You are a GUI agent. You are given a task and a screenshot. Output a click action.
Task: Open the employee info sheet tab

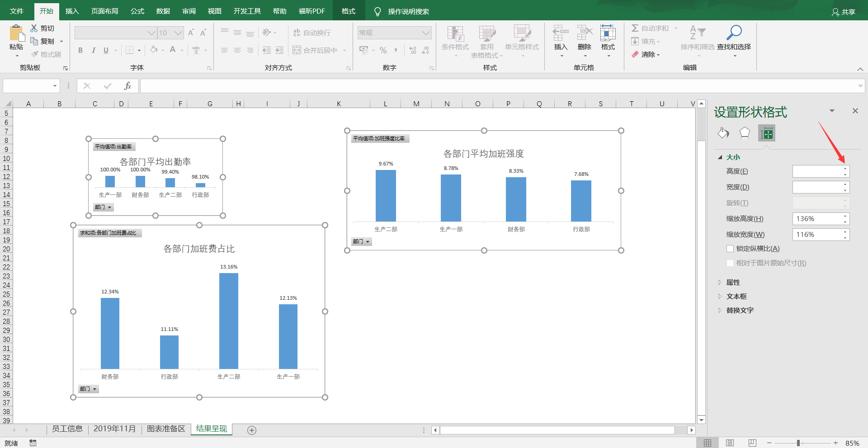pyautogui.click(x=67, y=429)
